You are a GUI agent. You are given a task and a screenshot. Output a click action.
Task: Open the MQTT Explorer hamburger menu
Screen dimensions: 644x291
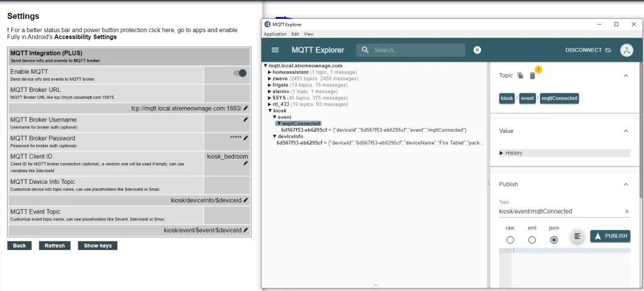pyautogui.click(x=275, y=50)
